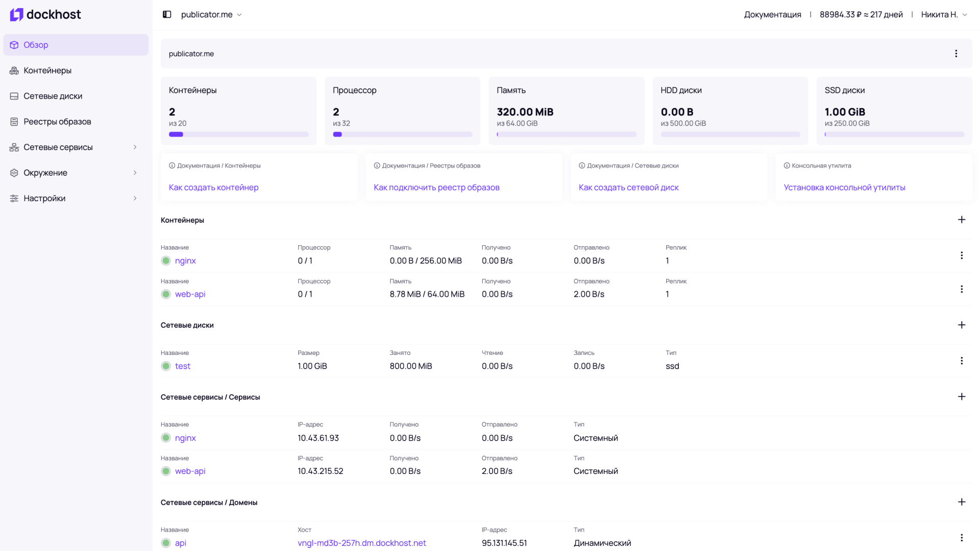Toggle the sidebar panel icon
Viewport: 980px width, 551px height.
pyautogui.click(x=167, y=14)
